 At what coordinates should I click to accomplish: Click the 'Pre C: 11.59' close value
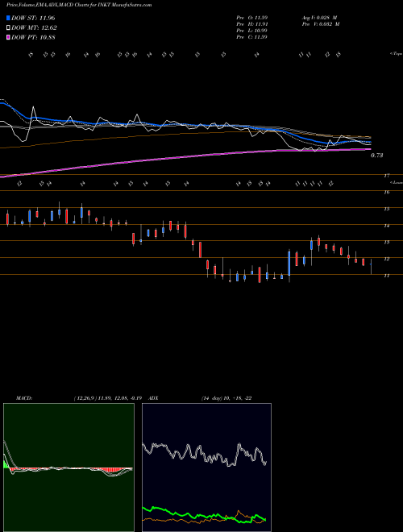(252, 37)
